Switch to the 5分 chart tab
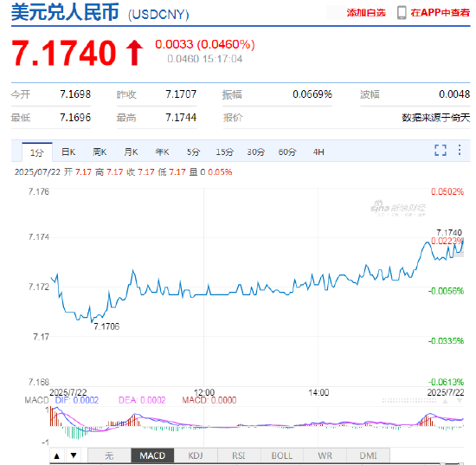This screenshot has height=465, width=476. click(193, 152)
